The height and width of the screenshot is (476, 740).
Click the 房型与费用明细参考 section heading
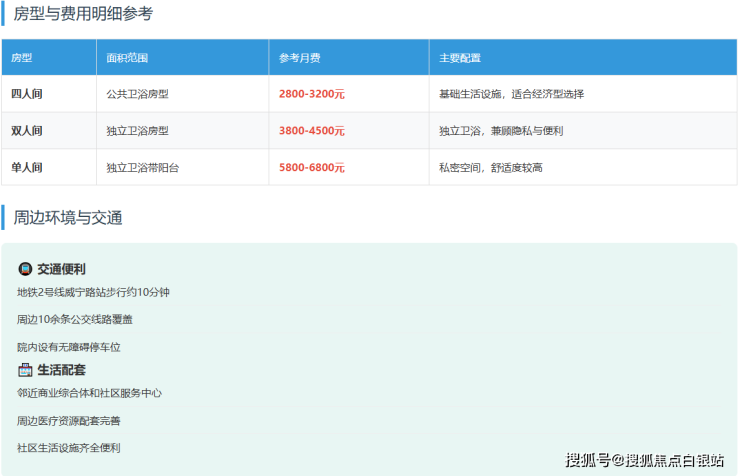point(83,14)
